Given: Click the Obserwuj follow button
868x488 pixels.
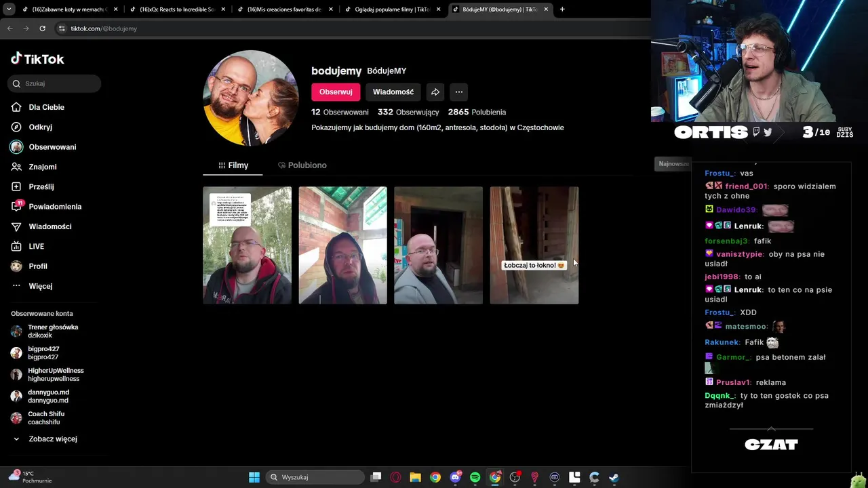Looking at the screenshot, I should point(336,92).
